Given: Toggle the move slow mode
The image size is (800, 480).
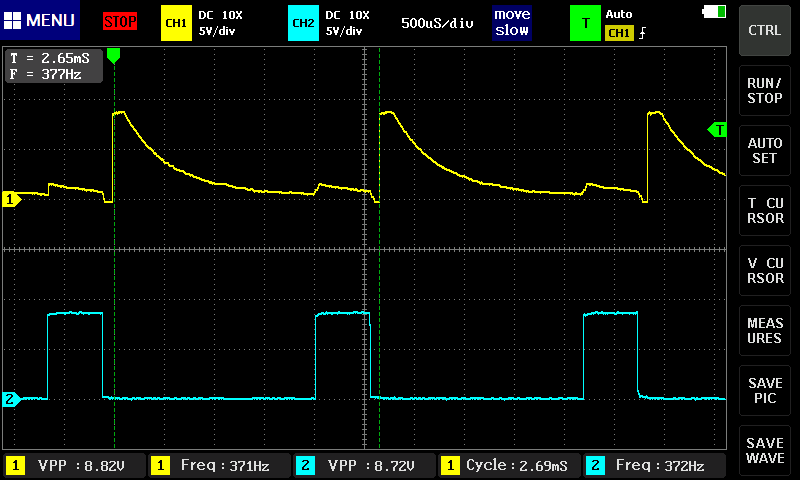Looking at the screenshot, I should tap(512, 22).
